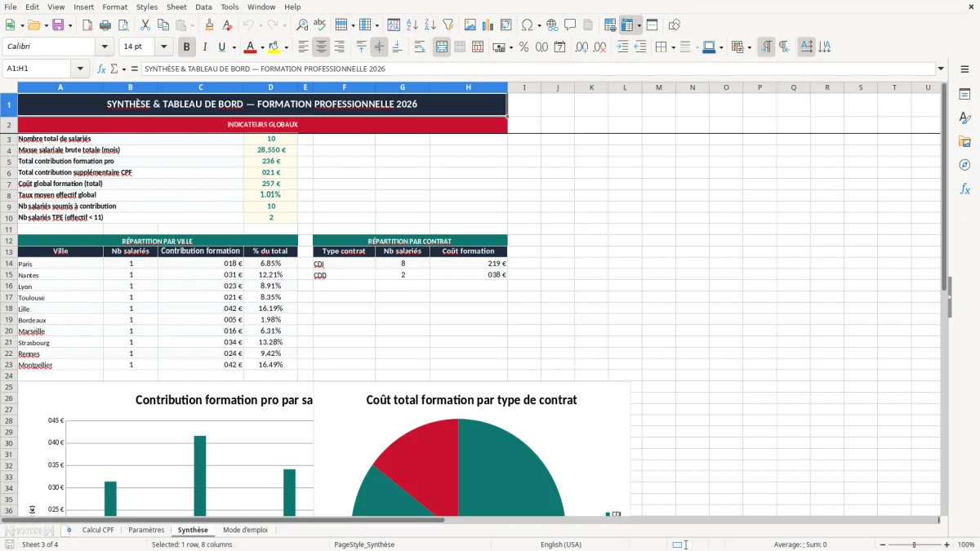This screenshot has width=980, height=551.
Task: Click the font color red A swatch
Action: tap(252, 47)
